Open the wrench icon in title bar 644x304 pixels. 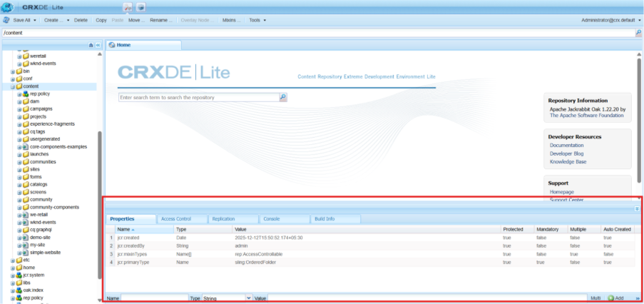(128, 6)
